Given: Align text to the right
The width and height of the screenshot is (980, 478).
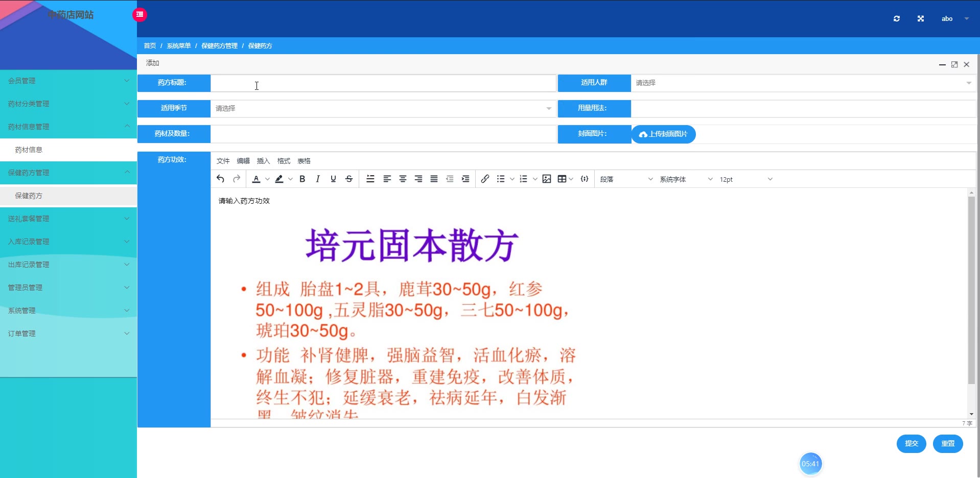Looking at the screenshot, I should [418, 179].
